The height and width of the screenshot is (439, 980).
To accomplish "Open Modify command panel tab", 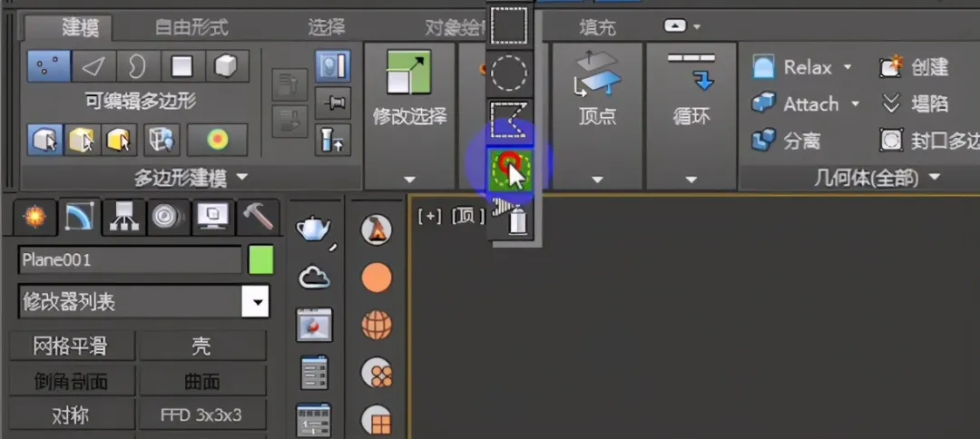I will [x=79, y=217].
